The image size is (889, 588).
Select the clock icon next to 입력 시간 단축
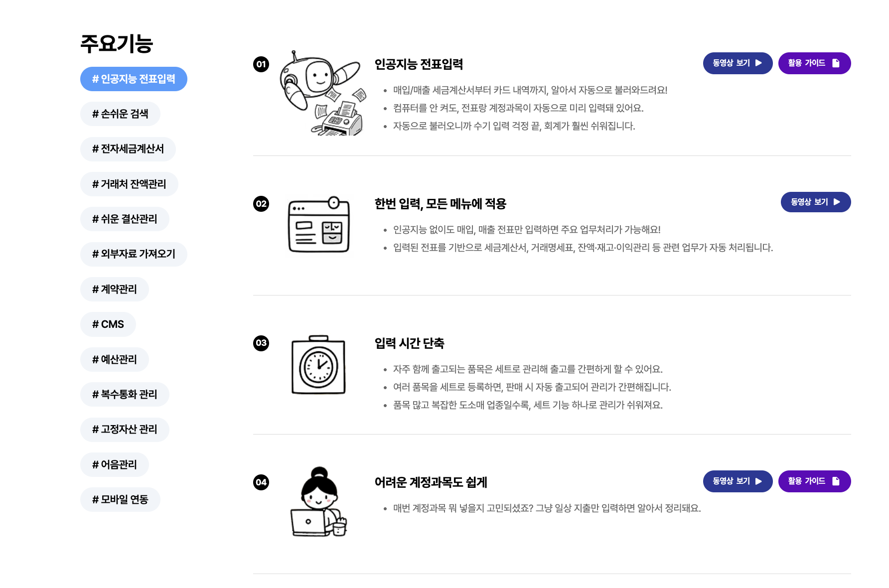pyautogui.click(x=318, y=366)
